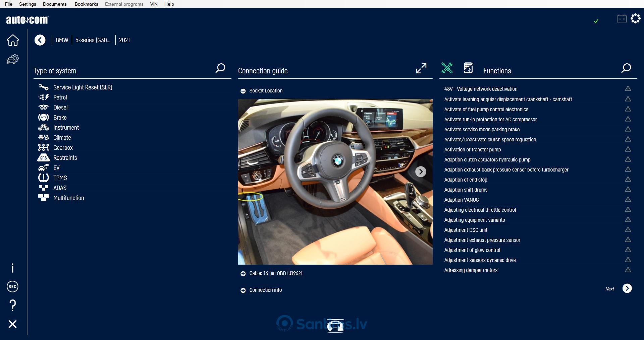Open help question mark icon
The width and height of the screenshot is (644, 340).
12,305
